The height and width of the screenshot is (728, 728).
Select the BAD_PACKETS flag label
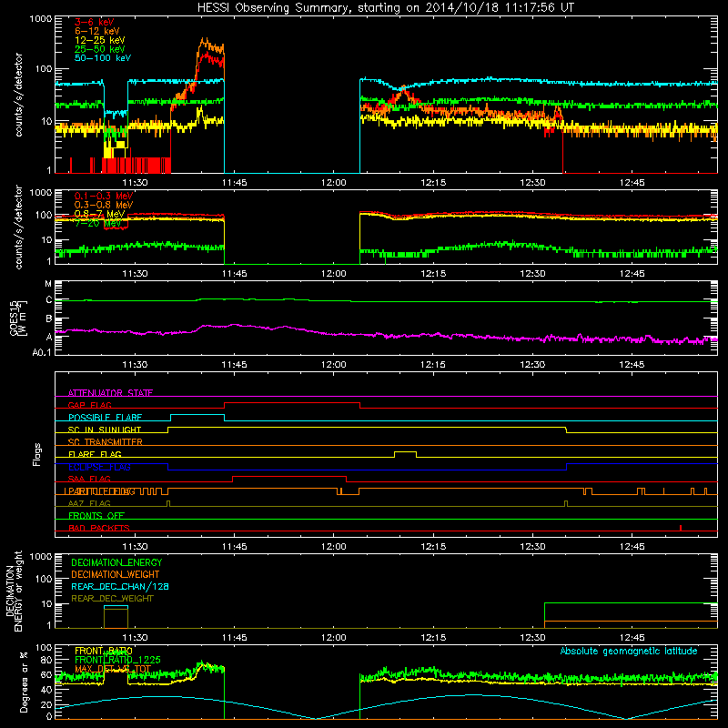click(x=99, y=529)
